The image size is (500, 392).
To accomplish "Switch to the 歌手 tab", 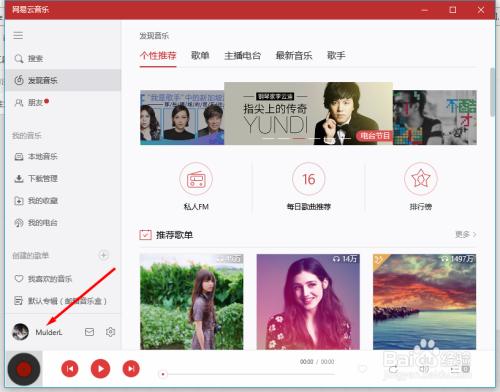I will point(336,56).
